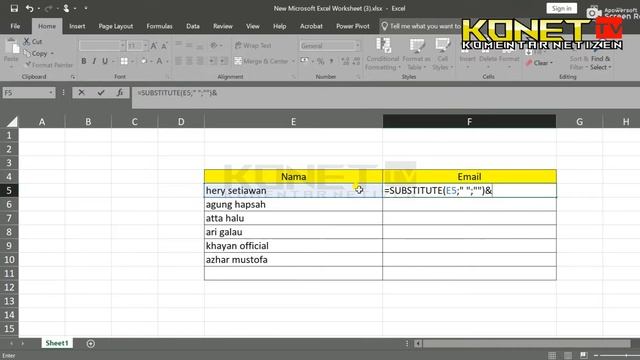Click the Fill Color bucket icon
This screenshot has width=640, height=360.
coord(144,61)
